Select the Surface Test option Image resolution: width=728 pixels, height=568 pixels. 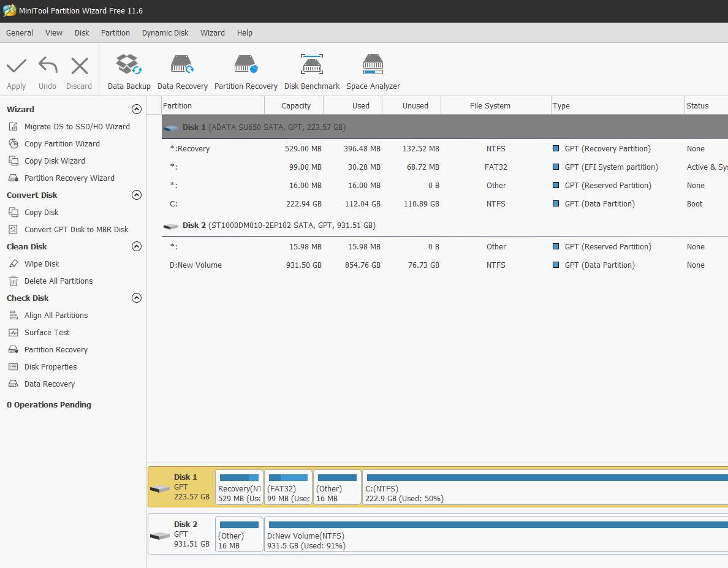point(47,333)
